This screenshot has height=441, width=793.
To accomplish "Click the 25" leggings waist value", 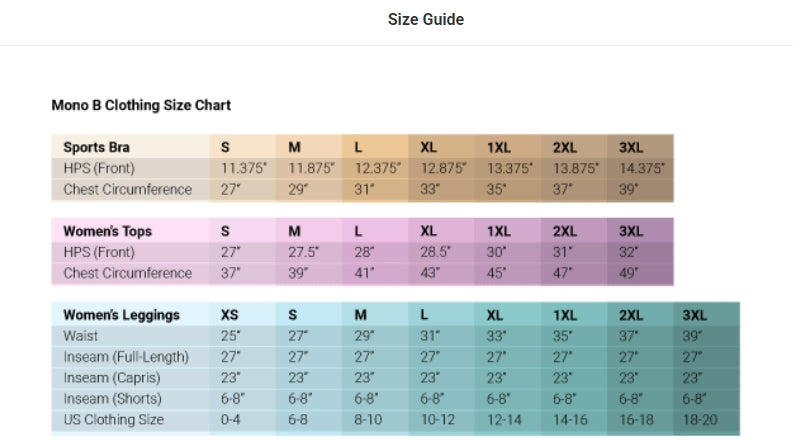I will (229, 336).
